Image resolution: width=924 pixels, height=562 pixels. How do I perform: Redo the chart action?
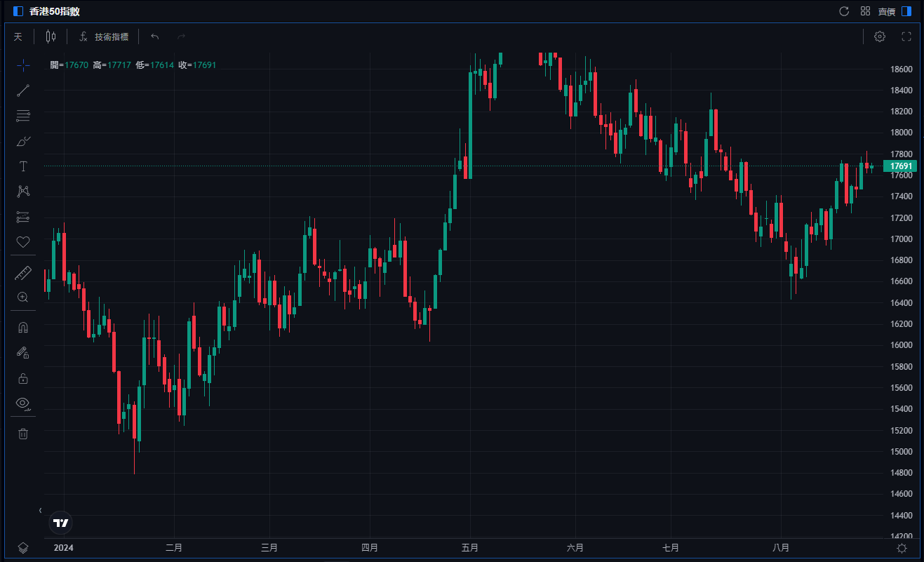pyautogui.click(x=182, y=36)
